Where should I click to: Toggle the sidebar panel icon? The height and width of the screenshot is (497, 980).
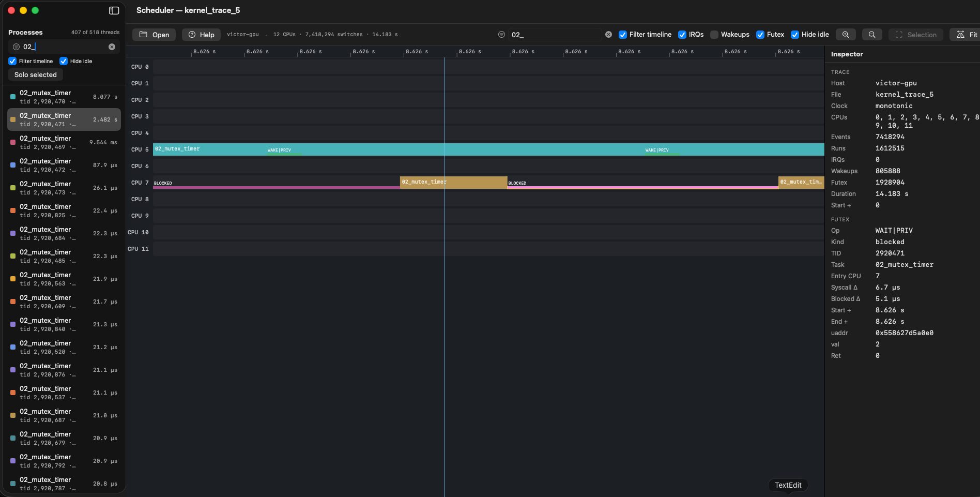coord(114,10)
